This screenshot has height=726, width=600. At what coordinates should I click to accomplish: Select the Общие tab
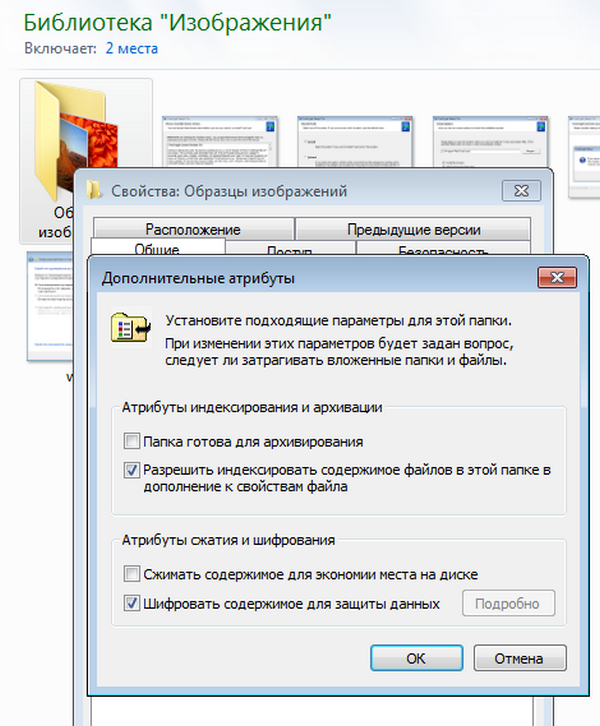(157, 248)
